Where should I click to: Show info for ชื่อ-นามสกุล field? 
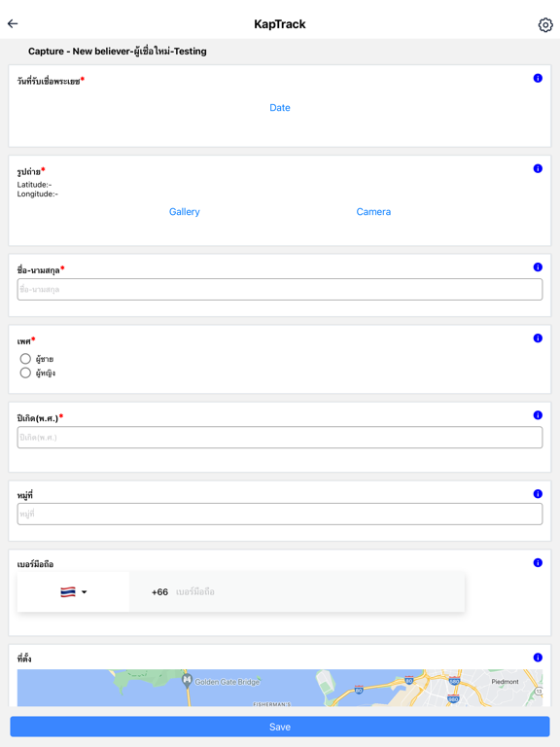[538, 267]
